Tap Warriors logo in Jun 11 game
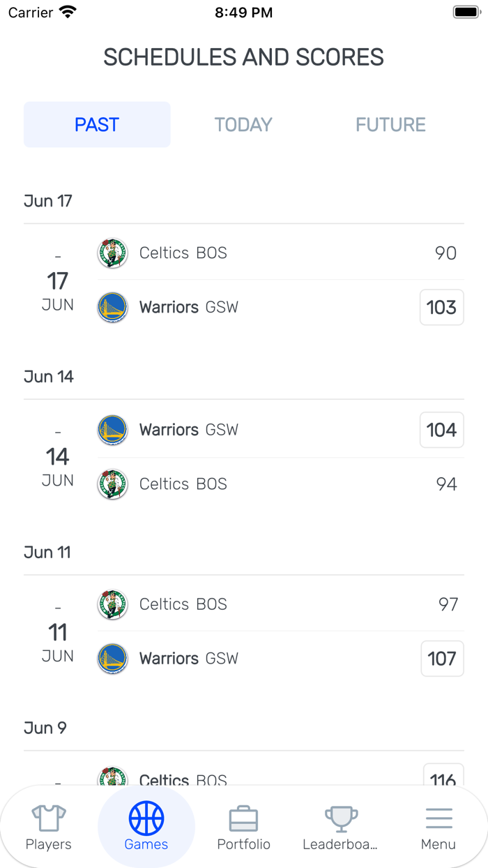Screen dimensions: 488x868 point(112,659)
